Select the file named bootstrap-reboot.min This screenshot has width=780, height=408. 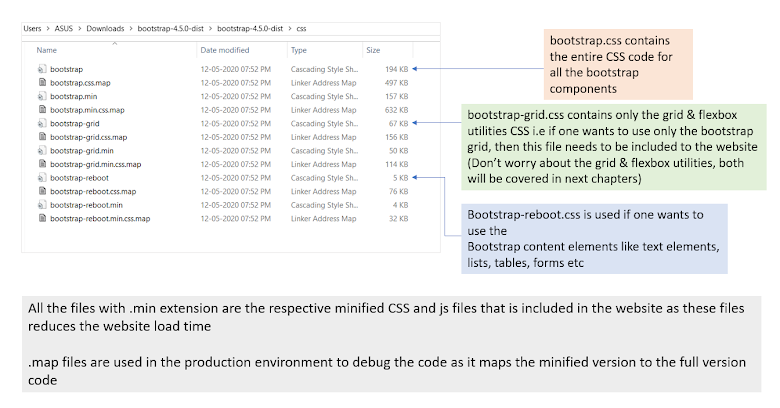click(x=87, y=204)
